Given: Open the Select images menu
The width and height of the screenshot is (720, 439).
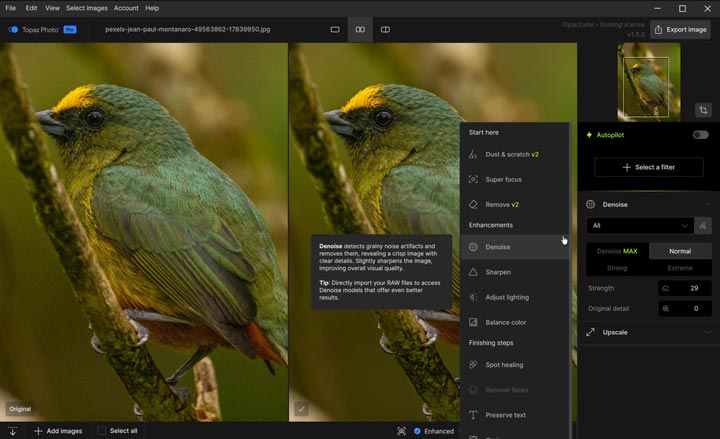Looking at the screenshot, I should (87, 8).
